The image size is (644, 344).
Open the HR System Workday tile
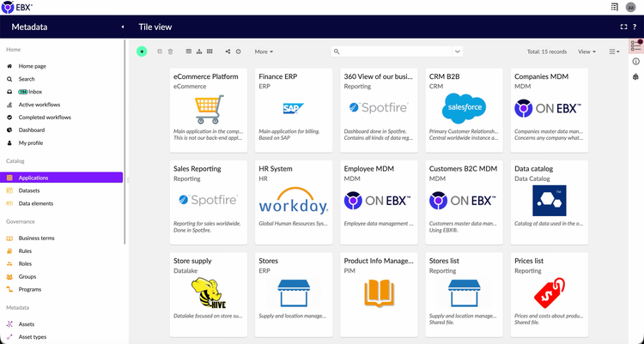294,202
